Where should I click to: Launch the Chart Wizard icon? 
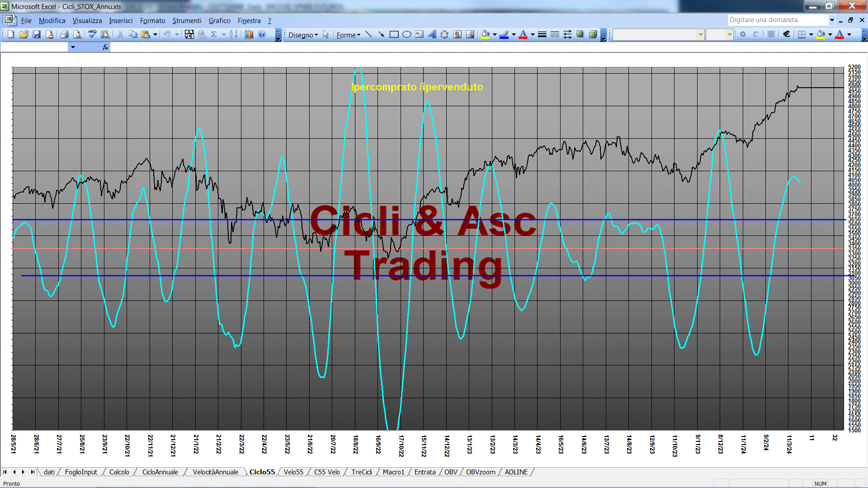click(249, 34)
